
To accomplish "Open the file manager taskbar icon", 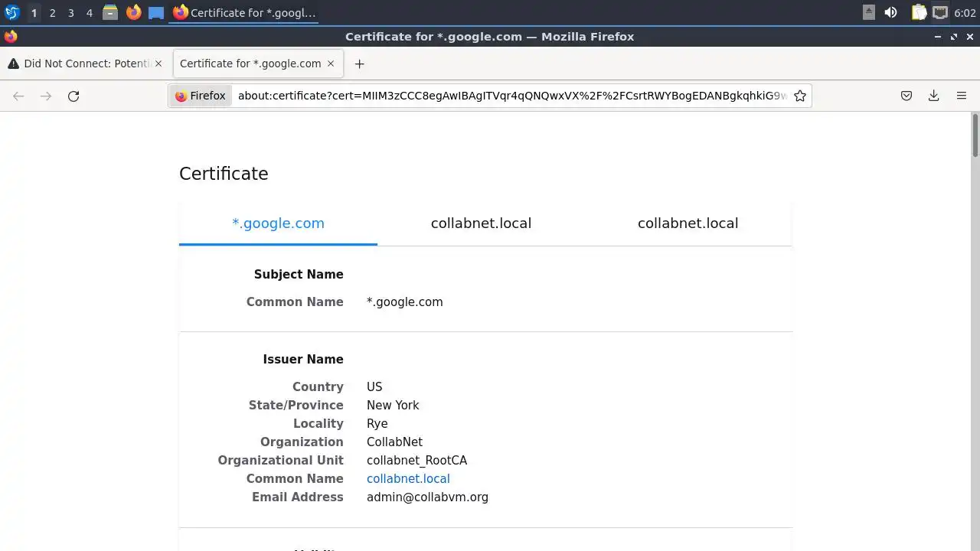I will click(110, 12).
